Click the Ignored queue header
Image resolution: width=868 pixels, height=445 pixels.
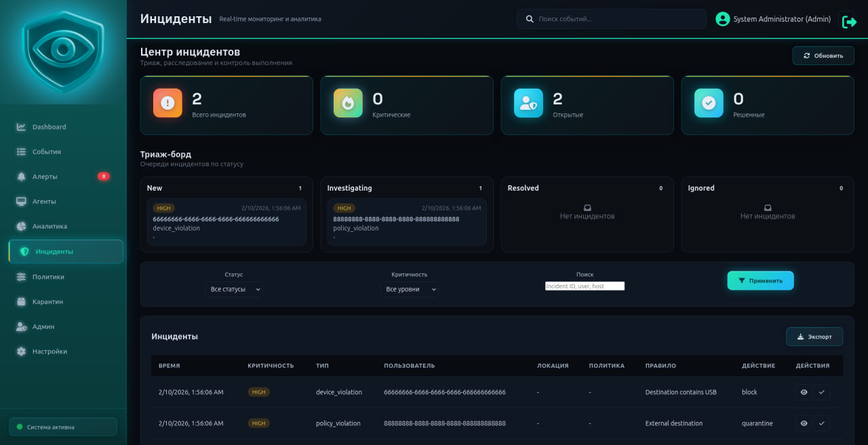point(701,188)
